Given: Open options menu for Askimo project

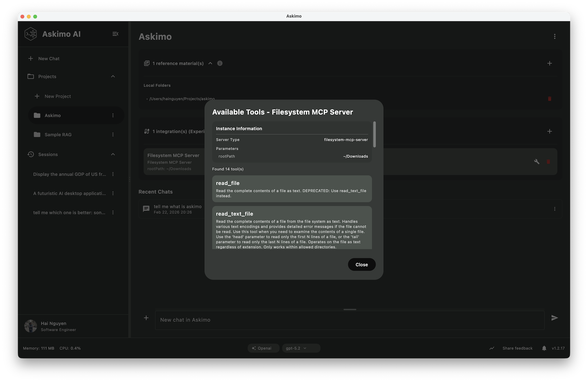Looking at the screenshot, I should 113,115.
